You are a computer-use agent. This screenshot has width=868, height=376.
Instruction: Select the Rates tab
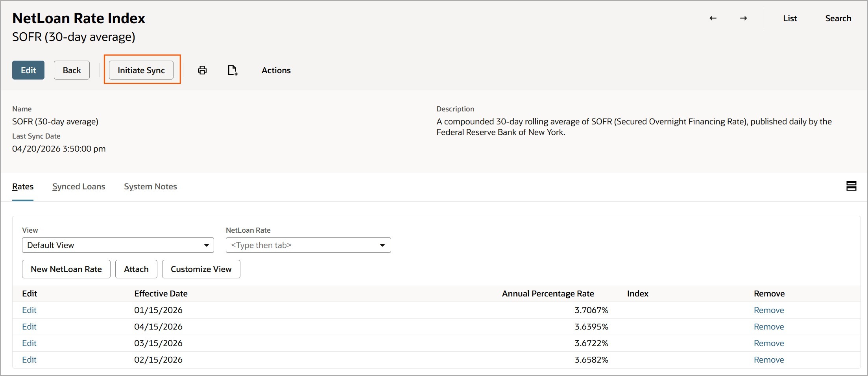[x=23, y=187]
